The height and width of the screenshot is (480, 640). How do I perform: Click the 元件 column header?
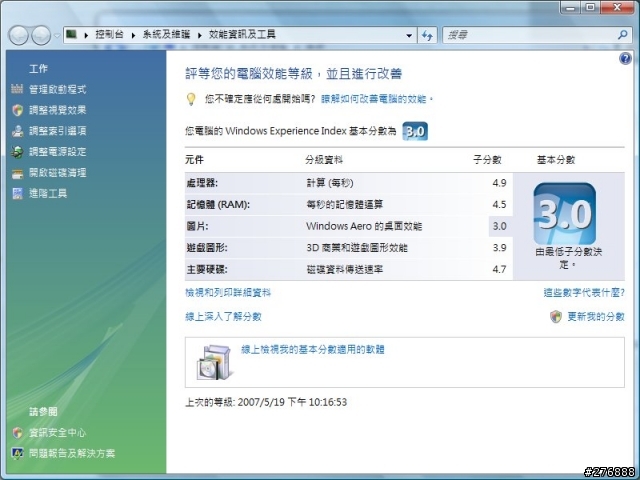point(194,160)
